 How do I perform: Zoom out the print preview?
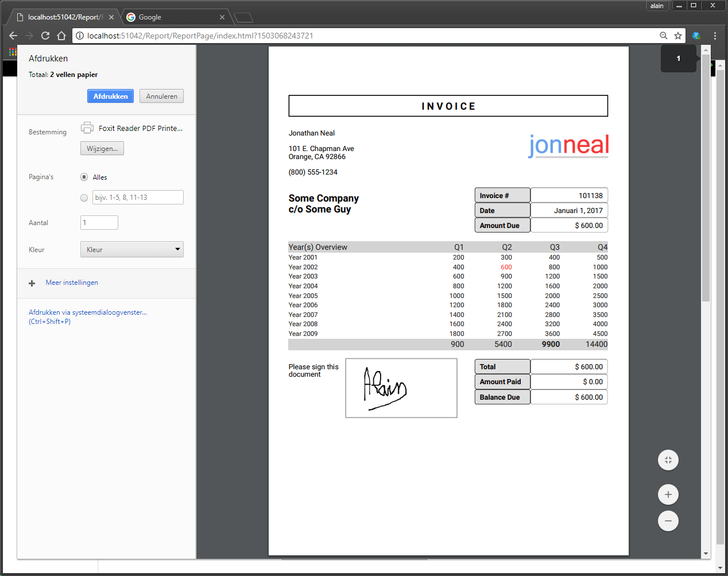pyautogui.click(x=668, y=521)
